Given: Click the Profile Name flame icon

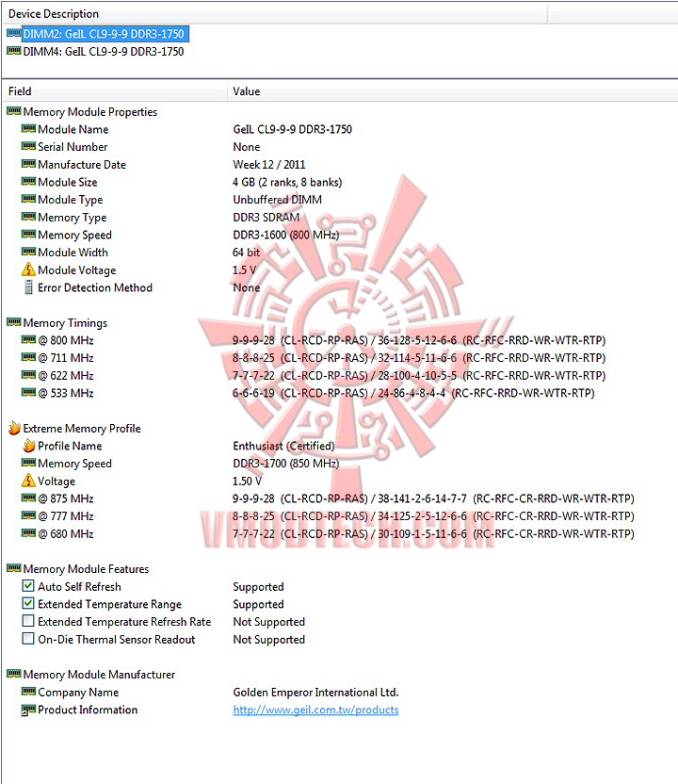Looking at the screenshot, I should pos(29,446).
